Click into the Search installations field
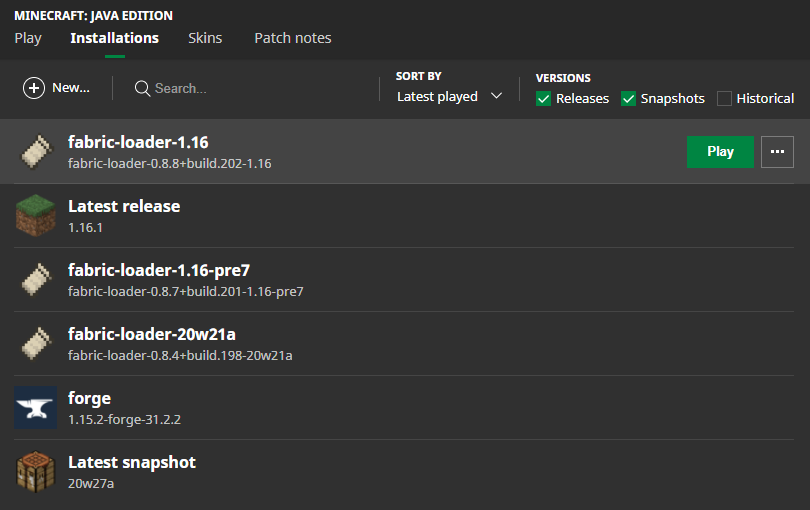 pyautogui.click(x=250, y=88)
